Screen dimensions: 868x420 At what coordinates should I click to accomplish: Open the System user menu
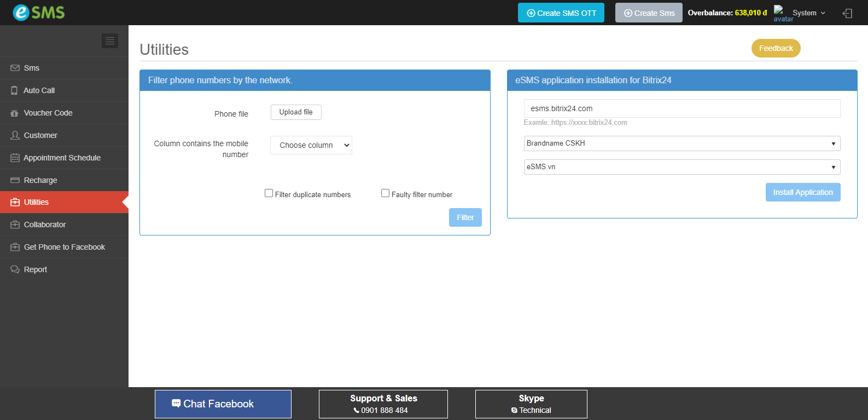click(808, 13)
